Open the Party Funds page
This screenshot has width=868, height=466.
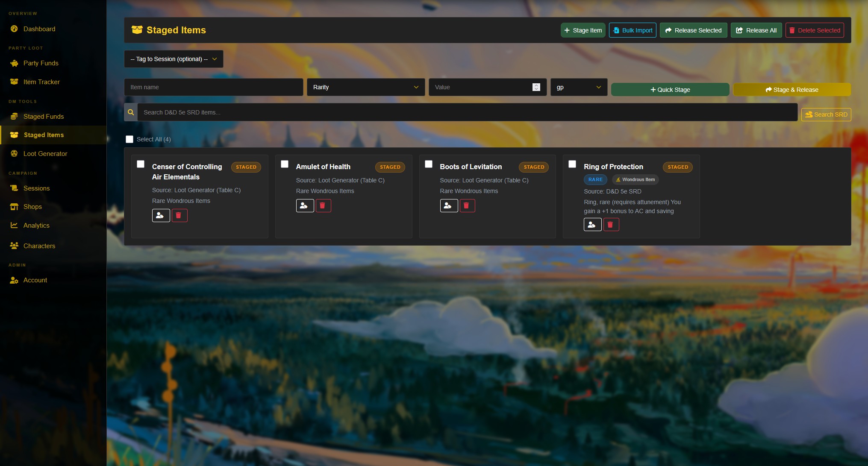click(41, 63)
